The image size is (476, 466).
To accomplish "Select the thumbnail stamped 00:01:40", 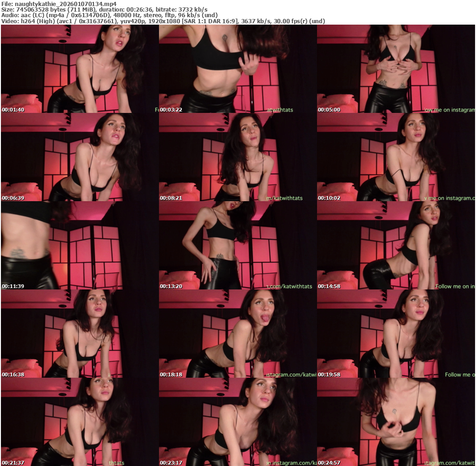I will (x=80, y=69).
